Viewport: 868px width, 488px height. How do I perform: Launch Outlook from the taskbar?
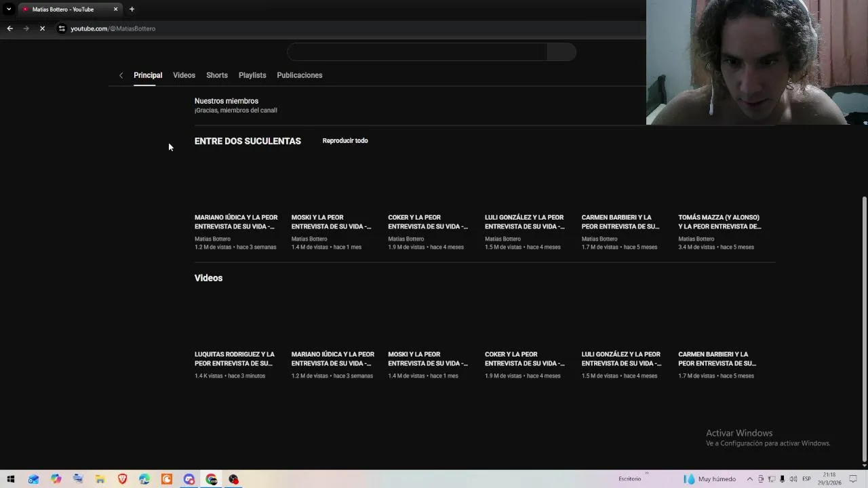point(33,479)
